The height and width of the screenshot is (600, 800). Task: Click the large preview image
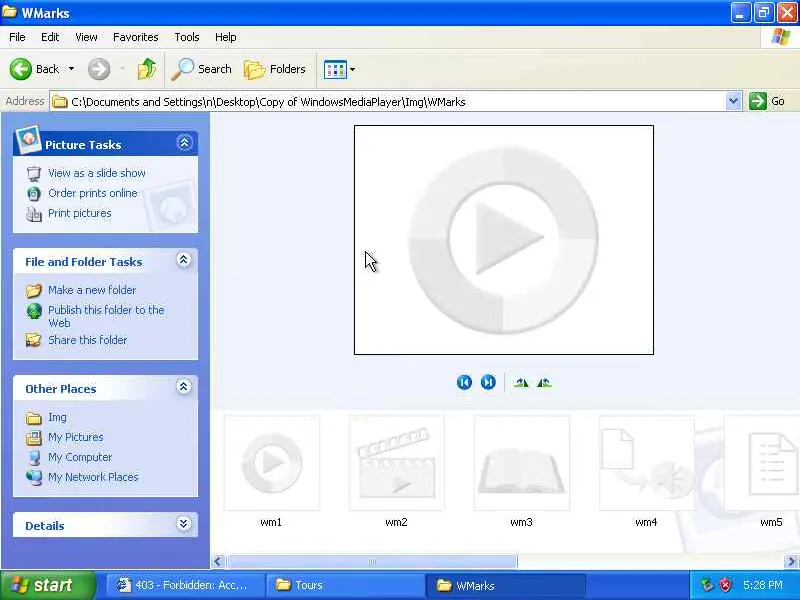pyautogui.click(x=504, y=240)
